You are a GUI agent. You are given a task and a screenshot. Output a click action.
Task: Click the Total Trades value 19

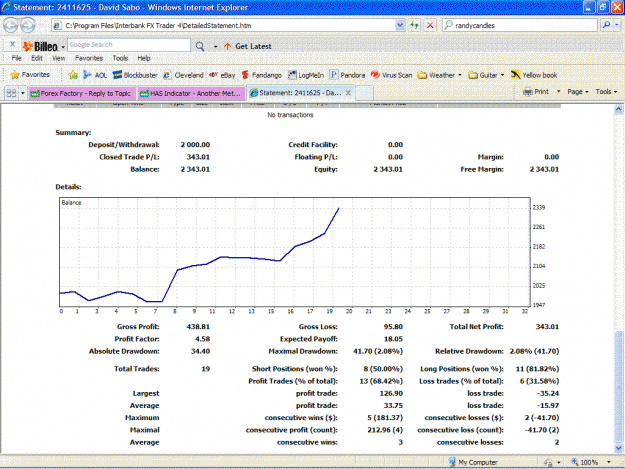pyautogui.click(x=206, y=369)
